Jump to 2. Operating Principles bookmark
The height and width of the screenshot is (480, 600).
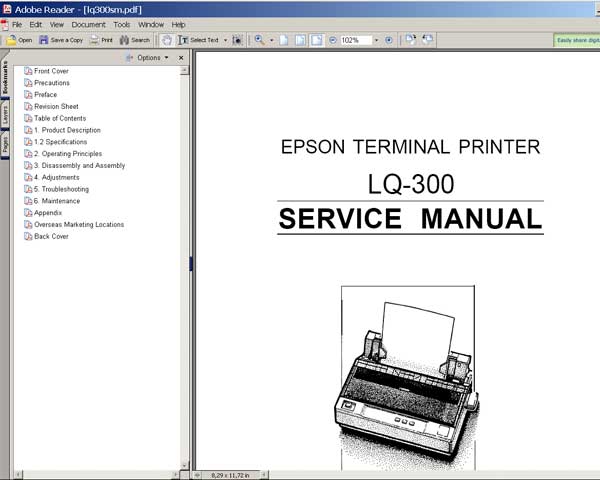click(x=68, y=153)
